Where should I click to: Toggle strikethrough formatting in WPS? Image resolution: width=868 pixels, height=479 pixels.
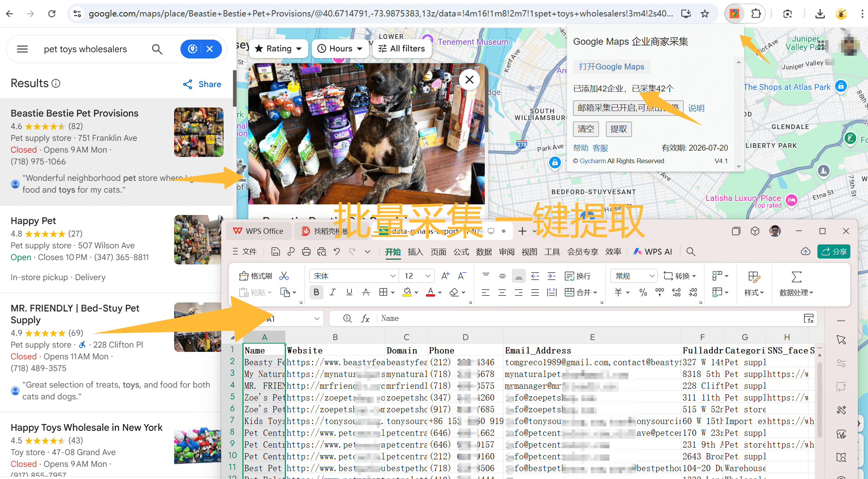pyautogui.click(x=366, y=292)
